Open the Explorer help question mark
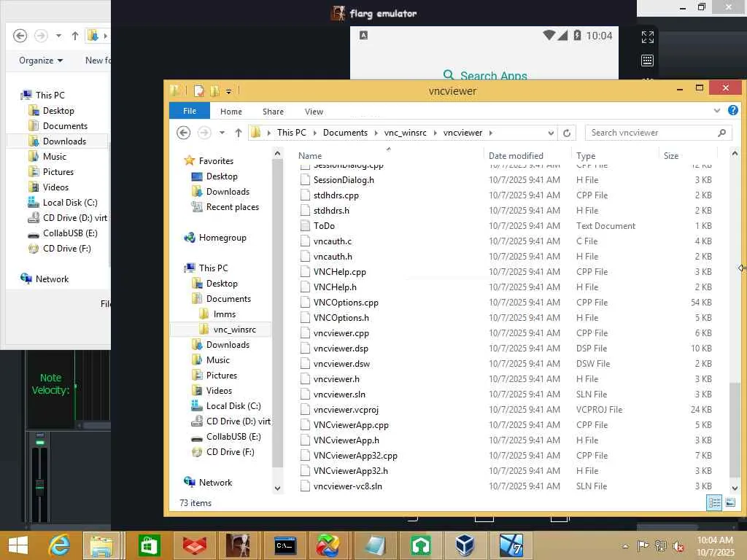This screenshot has width=747, height=560. 732,111
